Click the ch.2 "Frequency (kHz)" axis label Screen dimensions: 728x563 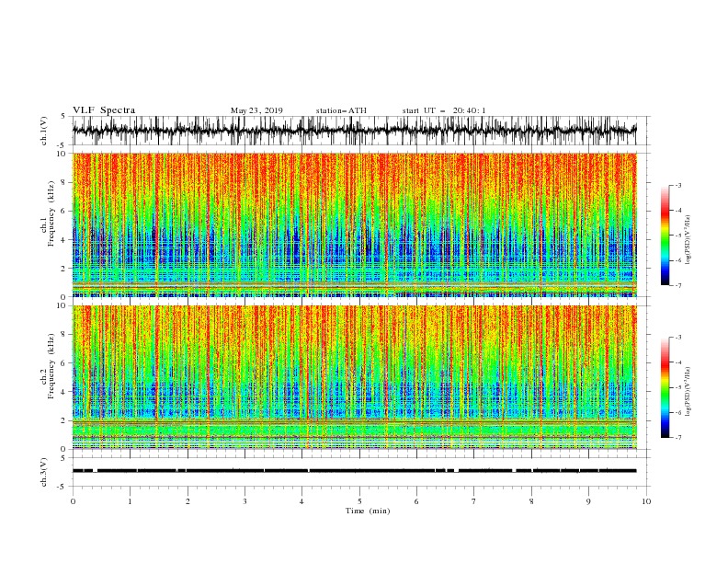click(51, 366)
